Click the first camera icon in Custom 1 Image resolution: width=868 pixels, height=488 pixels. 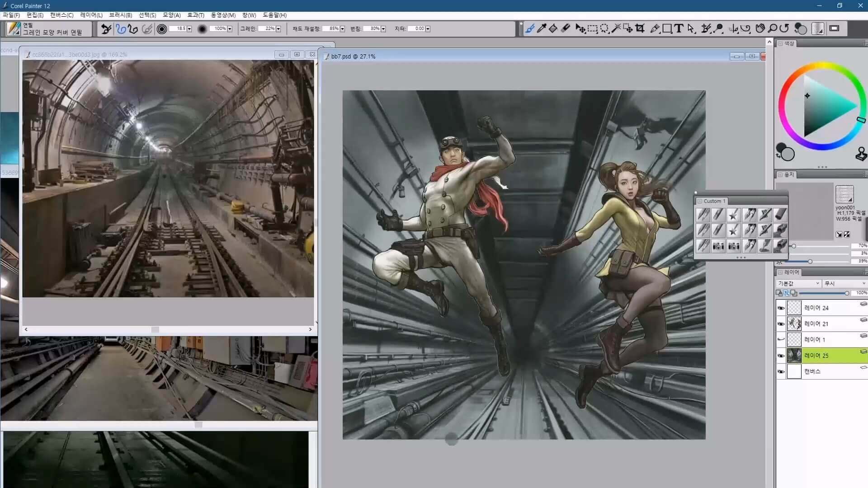(x=718, y=246)
